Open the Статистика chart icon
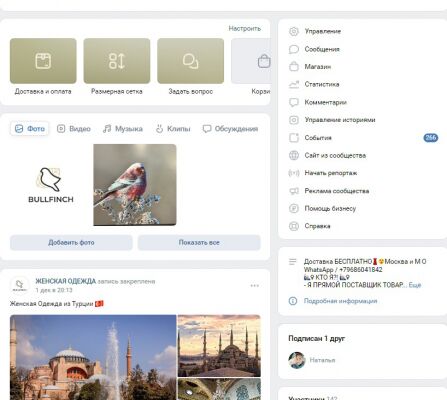Image resolution: width=447 pixels, height=400 pixels. click(294, 84)
